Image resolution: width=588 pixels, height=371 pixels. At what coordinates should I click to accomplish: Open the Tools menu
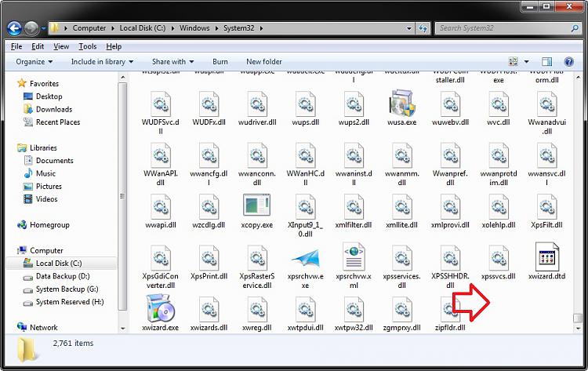(x=87, y=46)
